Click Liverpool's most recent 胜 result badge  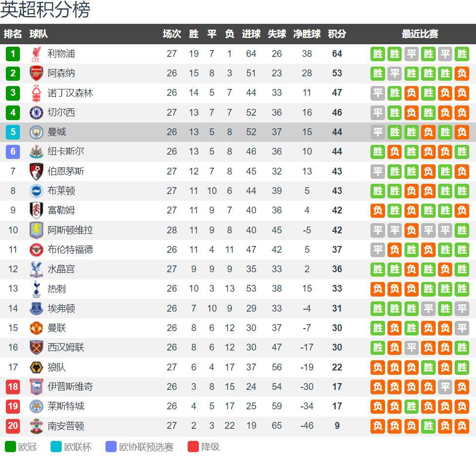pyautogui.click(x=461, y=53)
